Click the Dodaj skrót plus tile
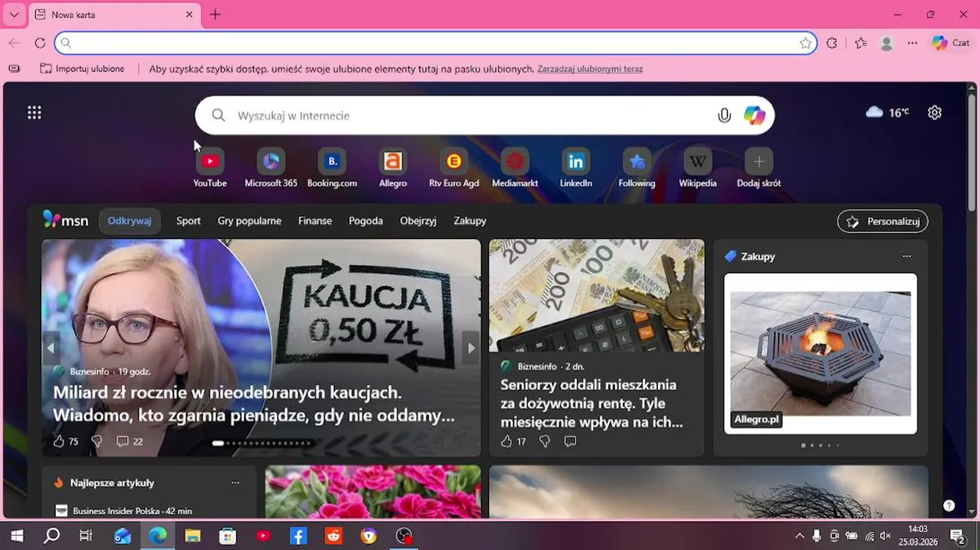Viewport: 980px width, 550px height. (x=759, y=162)
